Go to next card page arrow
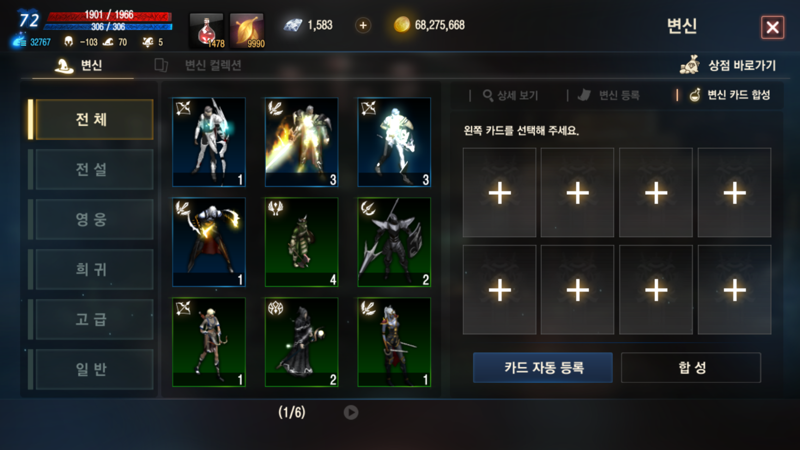 click(x=351, y=412)
